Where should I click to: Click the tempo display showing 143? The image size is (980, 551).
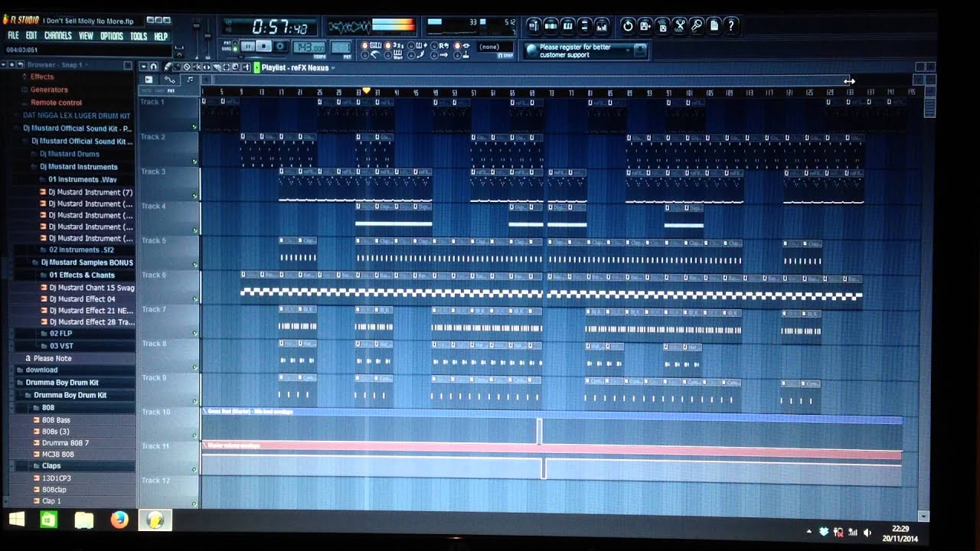click(310, 47)
